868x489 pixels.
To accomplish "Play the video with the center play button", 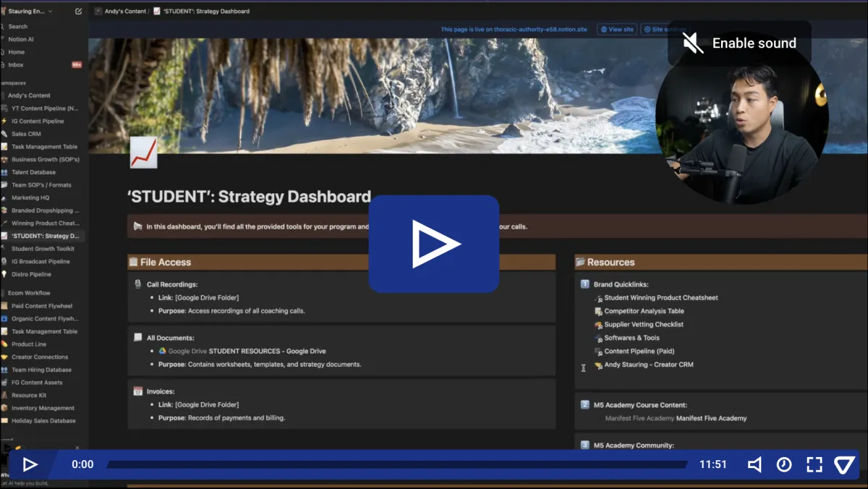I will tap(434, 244).
